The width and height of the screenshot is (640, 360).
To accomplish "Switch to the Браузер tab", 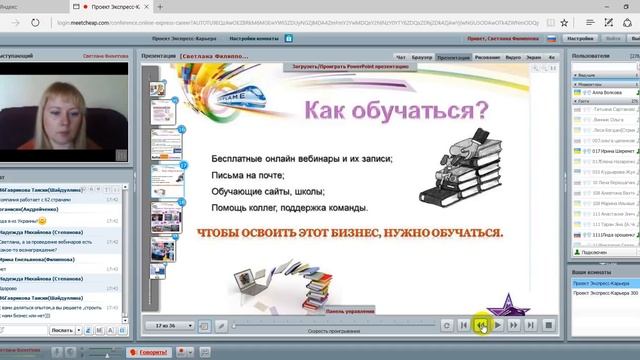I will (422, 58).
